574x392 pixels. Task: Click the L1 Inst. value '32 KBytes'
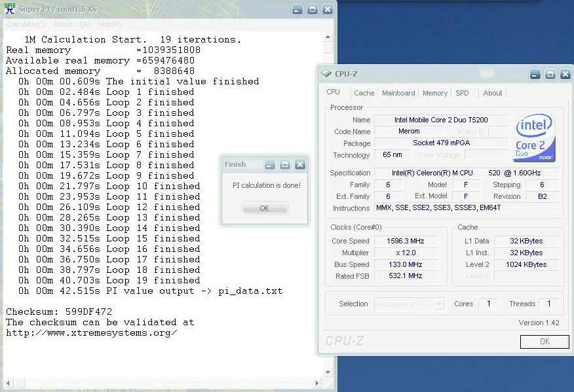click(x=526, y=253)
